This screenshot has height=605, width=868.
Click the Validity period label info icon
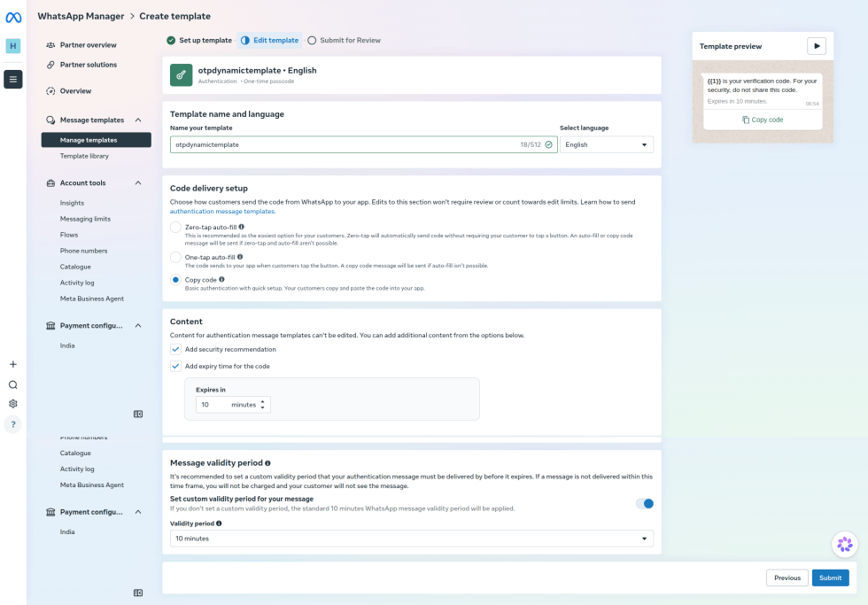click(219, 524)
